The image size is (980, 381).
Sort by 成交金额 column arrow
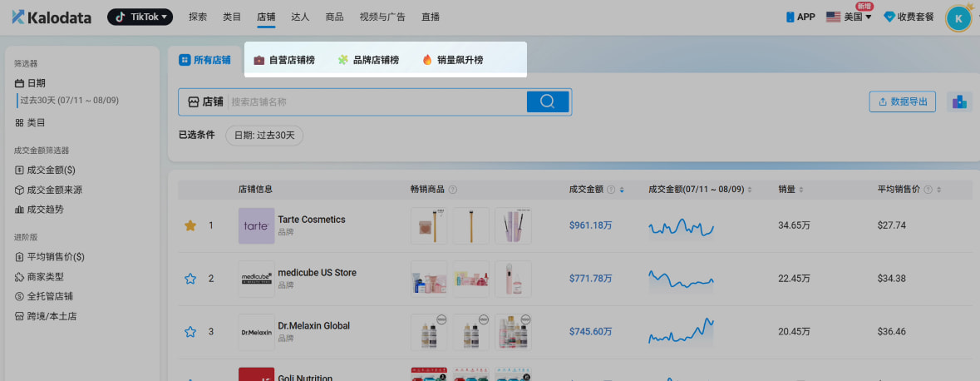[x=622, y=190]
